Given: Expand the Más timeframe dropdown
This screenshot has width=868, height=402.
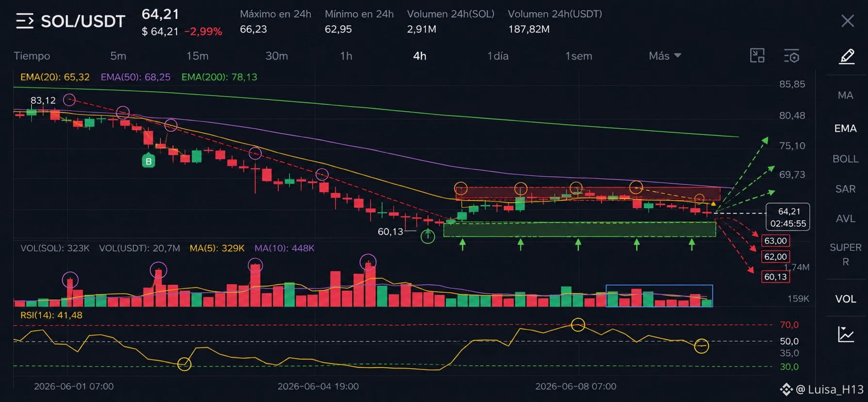Looking at the screenshot, I should point(665,56).
